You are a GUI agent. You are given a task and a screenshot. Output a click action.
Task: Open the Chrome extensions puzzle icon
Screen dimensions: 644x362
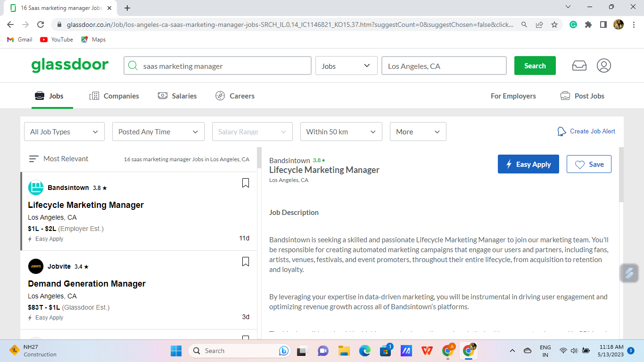588,25
